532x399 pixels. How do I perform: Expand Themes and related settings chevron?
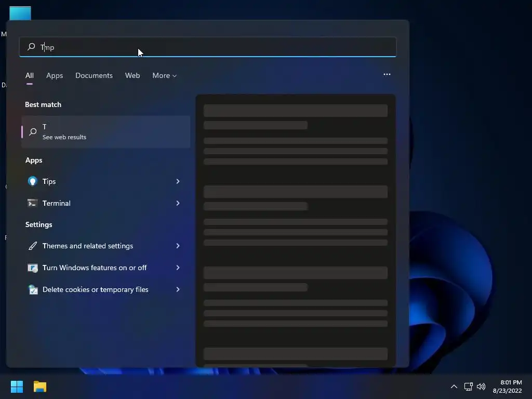pyautogui.click(x=178, y=246)
